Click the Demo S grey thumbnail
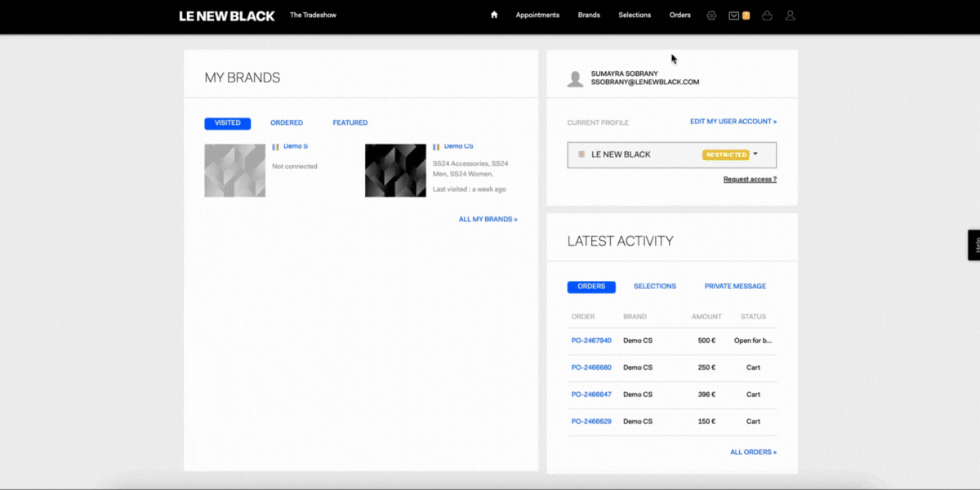Screen dimensions: 980x490 (x=234, y=171)
